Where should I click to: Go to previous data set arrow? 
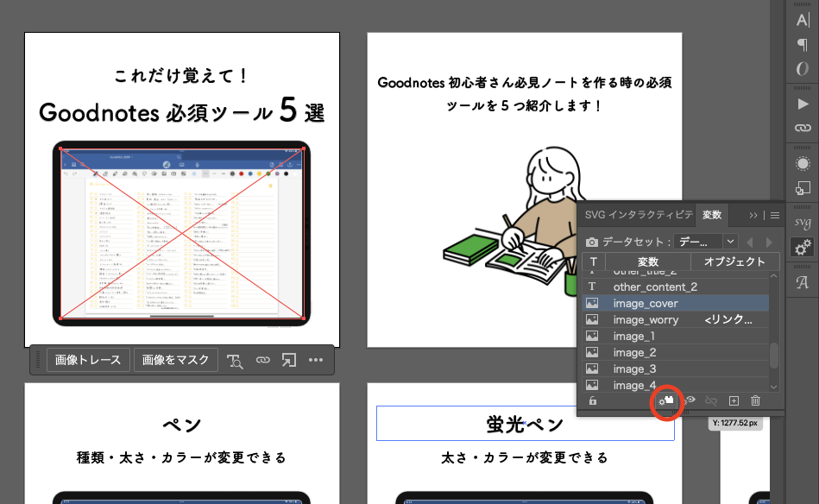pos(750,243)
